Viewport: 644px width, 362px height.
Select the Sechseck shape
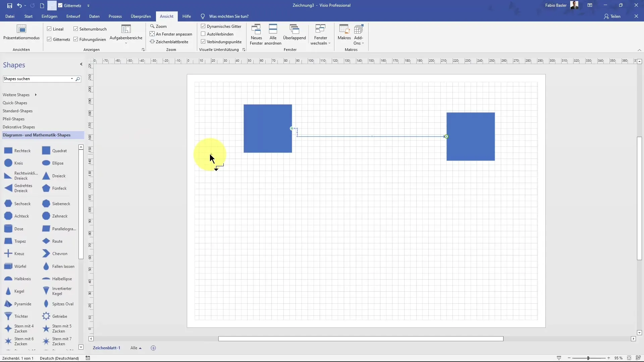(x=17, y=204)
